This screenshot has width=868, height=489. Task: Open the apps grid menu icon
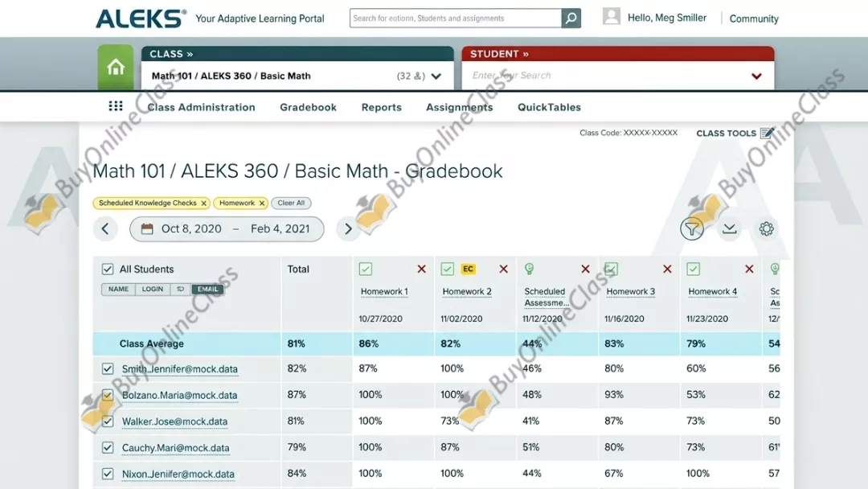[116, 106]
